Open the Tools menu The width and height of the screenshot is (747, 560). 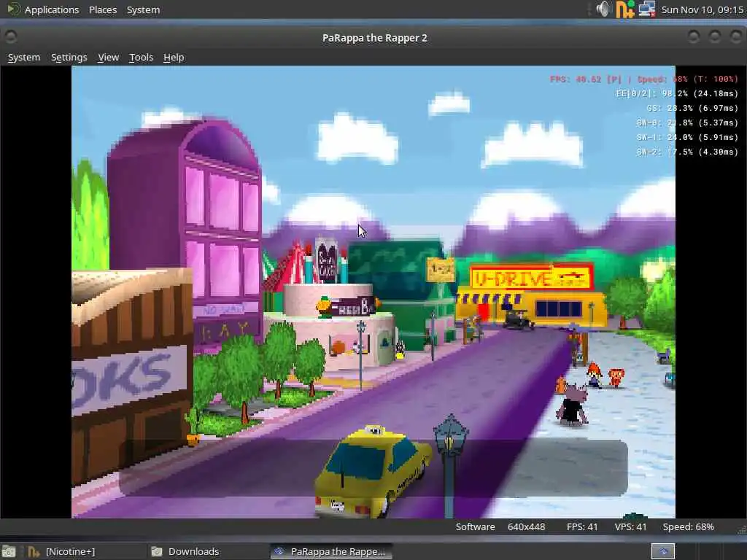[141, 57]
